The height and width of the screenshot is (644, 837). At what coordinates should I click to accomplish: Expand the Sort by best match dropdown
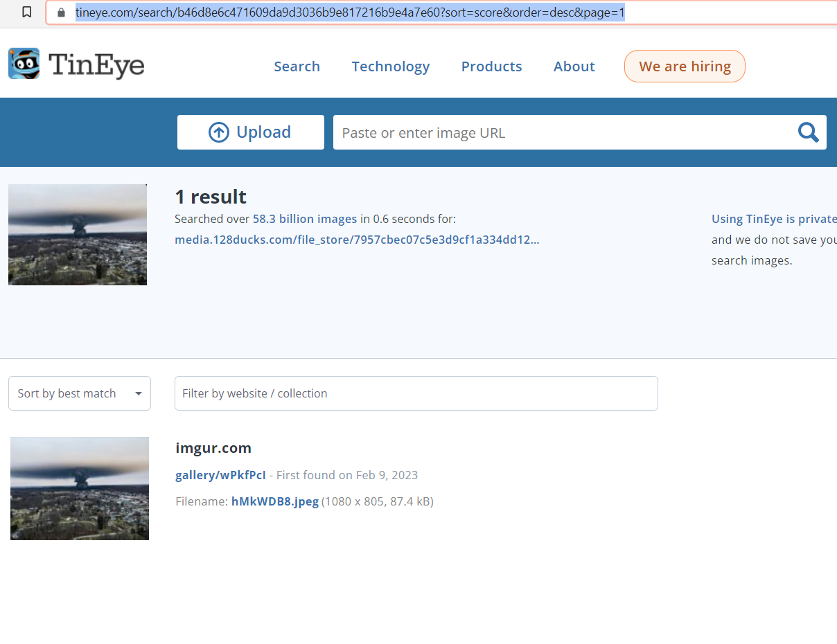point(80,393)
